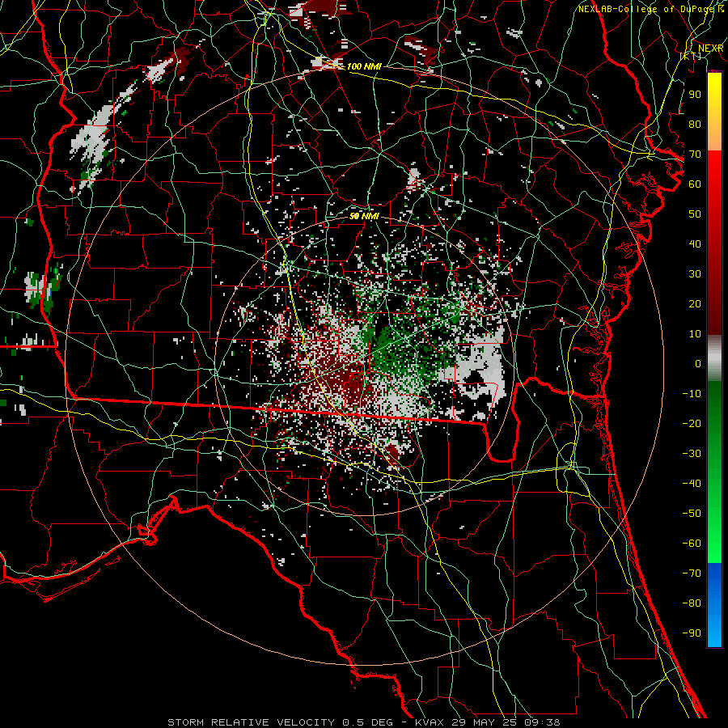Image resolution: width=728 pixels, height=728 pixels.
Task: Click the 80 value on velocity scale
Action: 695,125
